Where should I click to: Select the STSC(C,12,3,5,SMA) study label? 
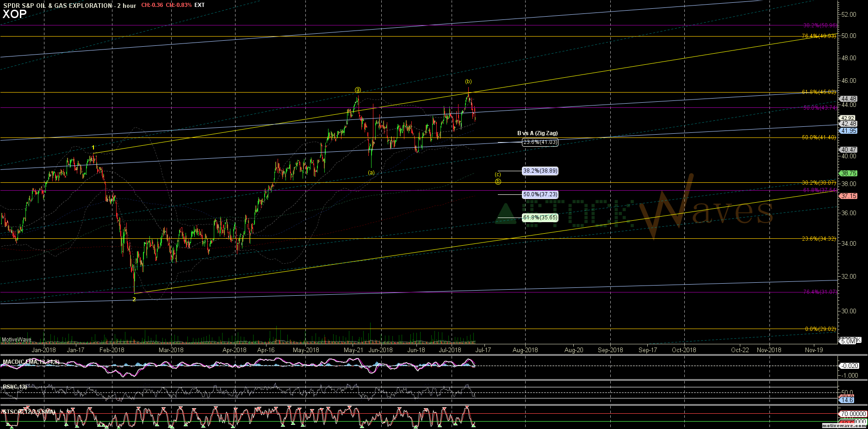[29, 411]
